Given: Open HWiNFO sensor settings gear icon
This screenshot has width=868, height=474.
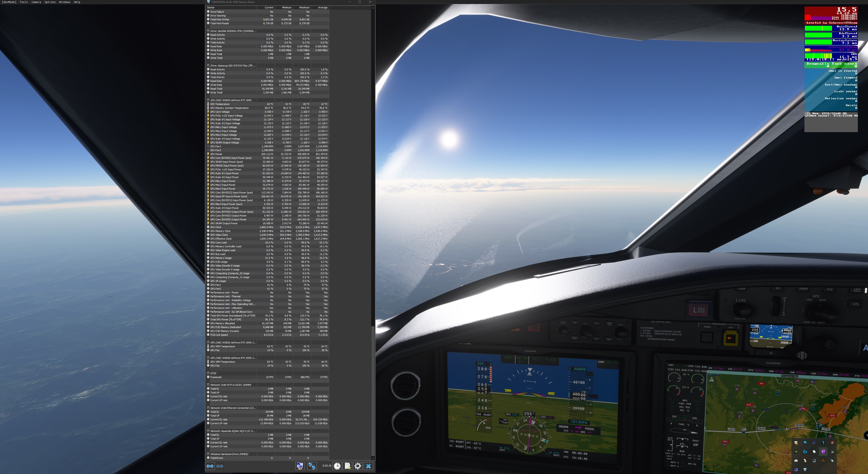Looking at the screenshot, I should [358, 466].
